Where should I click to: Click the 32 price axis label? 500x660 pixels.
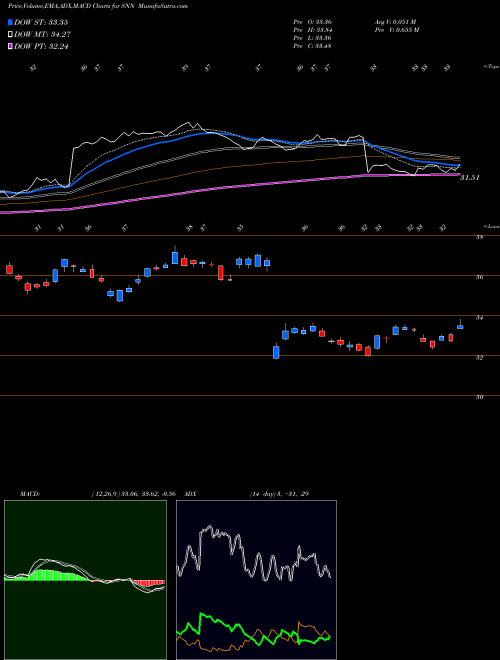click(479, 357)
